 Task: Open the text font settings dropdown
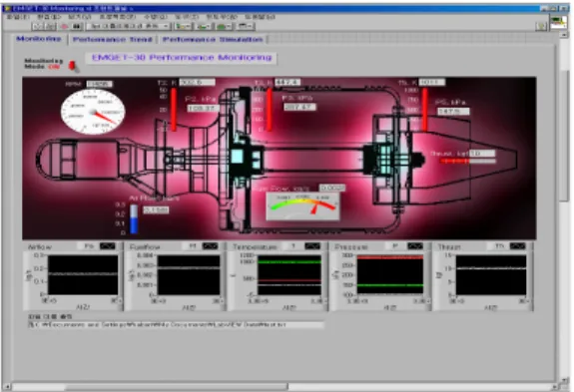pyautogui.click(x=129, y=26)
